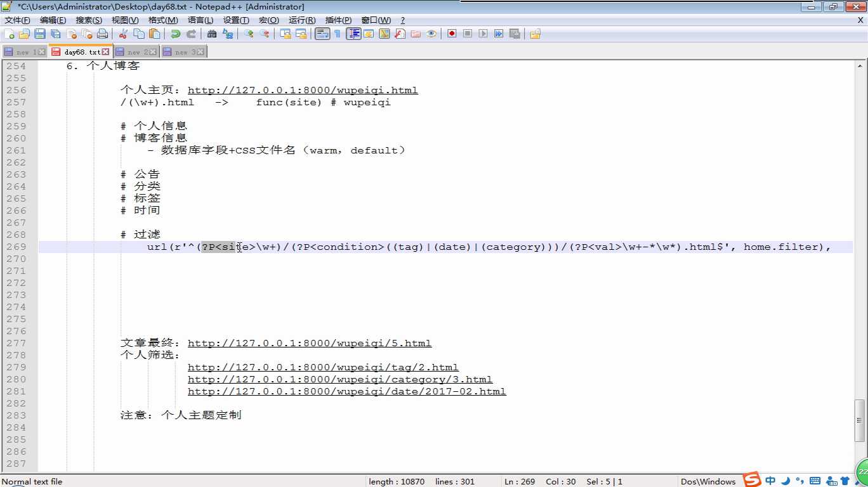The height and width of the screenshot is (487, 868).
Task: Open the wupeiqi/category/3.html link
Action: pyautogui.click(x=340, y=379)
